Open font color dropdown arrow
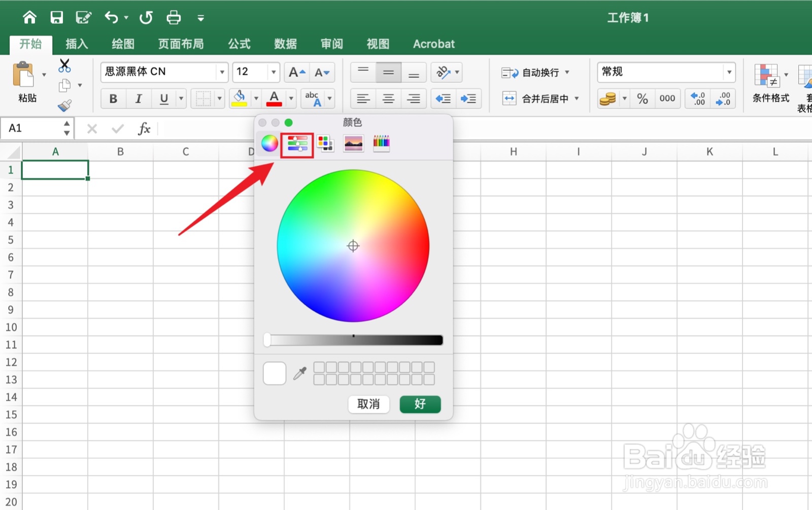Image resolution: width=812 pixels, height=510 pixels. (291, 98)
